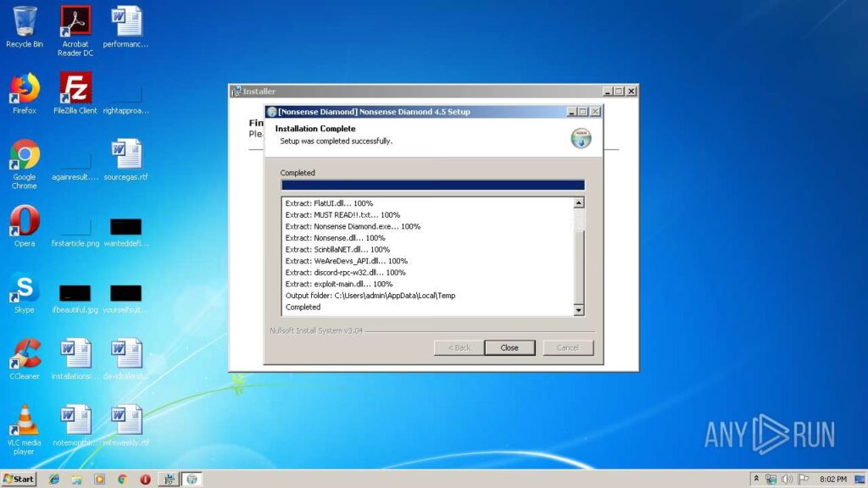868x488 pixels.
Task: Open the Start menu
Action: [19, 480]
